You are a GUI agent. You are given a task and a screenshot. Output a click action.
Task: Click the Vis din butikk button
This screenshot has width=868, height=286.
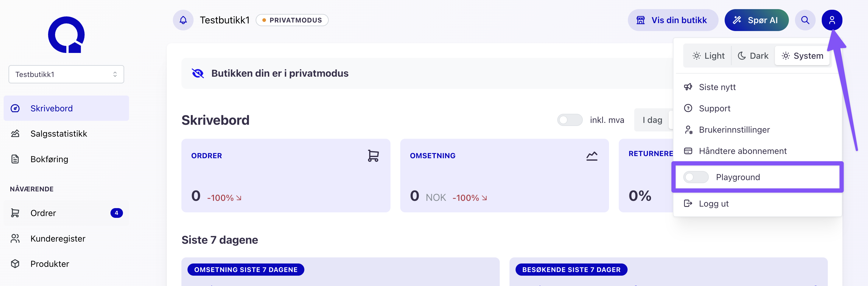[672, 20]
